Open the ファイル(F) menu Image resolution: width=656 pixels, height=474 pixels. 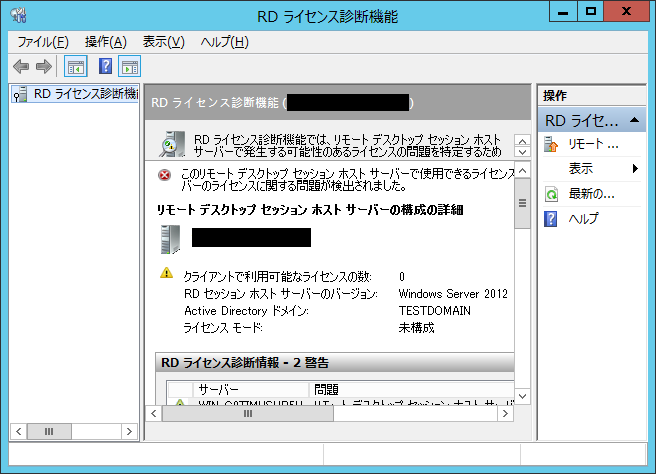tap(43, 42)
